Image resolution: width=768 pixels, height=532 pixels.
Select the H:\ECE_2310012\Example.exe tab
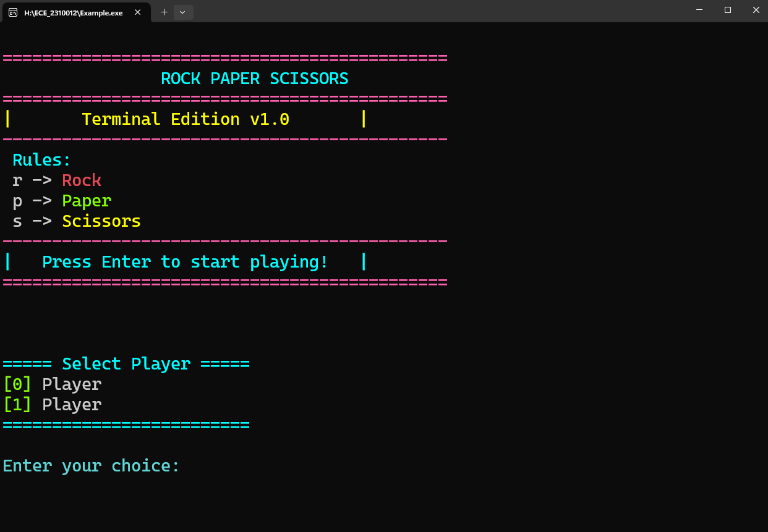73,12
